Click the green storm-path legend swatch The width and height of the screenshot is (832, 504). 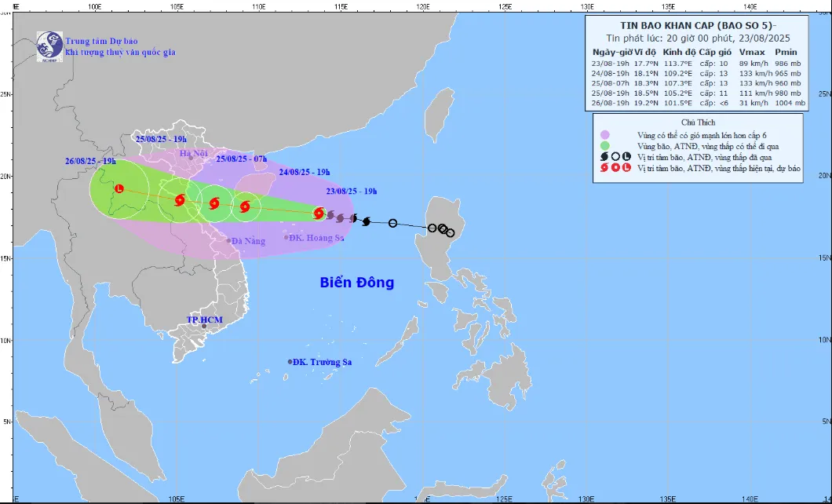coord(604,146)
